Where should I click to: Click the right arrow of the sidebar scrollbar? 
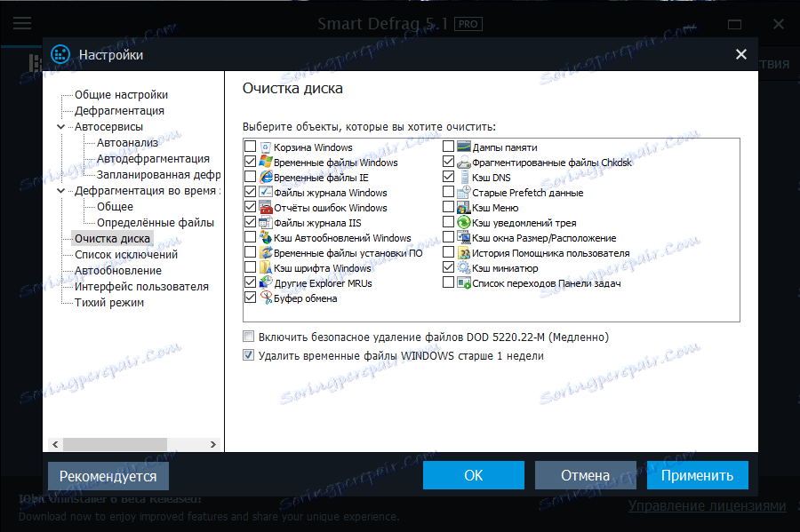click(212, 444)
